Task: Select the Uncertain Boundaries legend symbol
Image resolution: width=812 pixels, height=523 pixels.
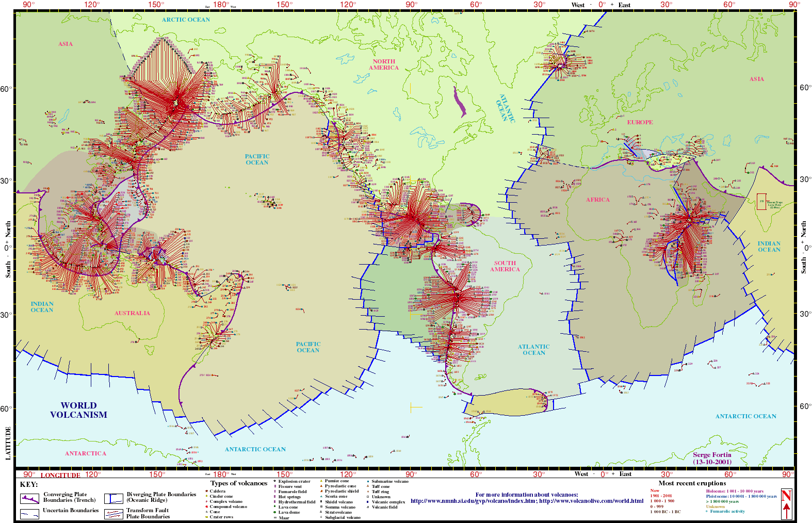Action: click(29, 514)
